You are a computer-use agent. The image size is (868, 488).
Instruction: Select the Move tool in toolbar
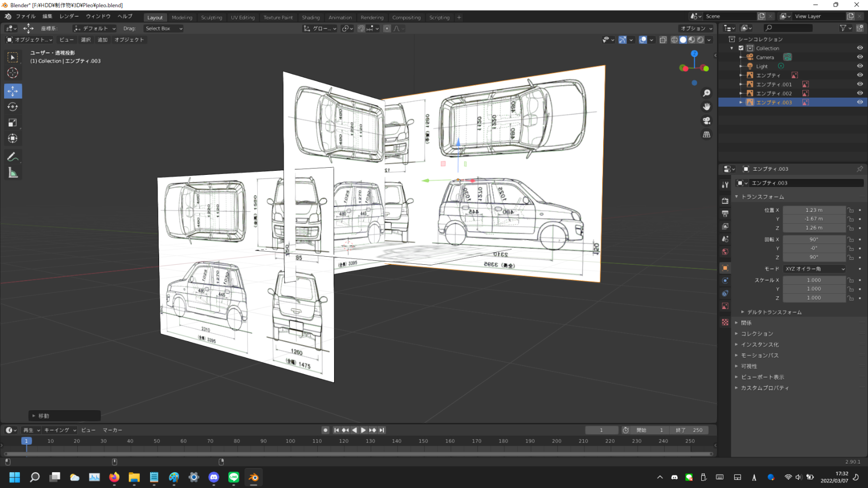click(x=13, y=91)
